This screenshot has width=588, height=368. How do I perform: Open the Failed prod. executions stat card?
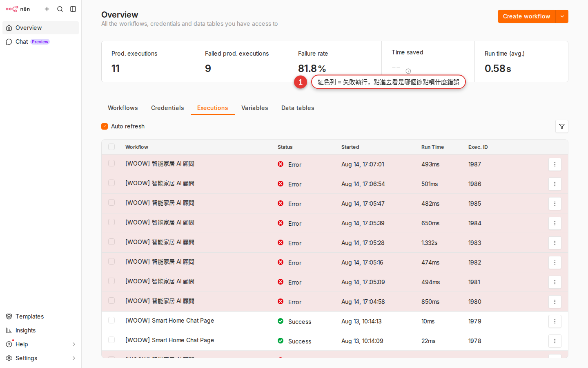point(241,62)
